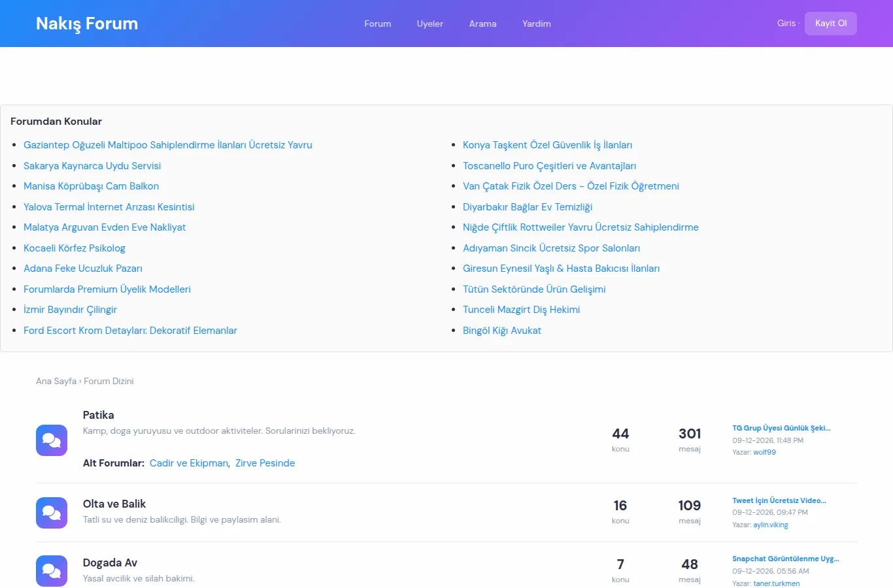Click the Dogada Av forum icon
Viewport: 893px width, 588px height.
(x=52, y=571)
